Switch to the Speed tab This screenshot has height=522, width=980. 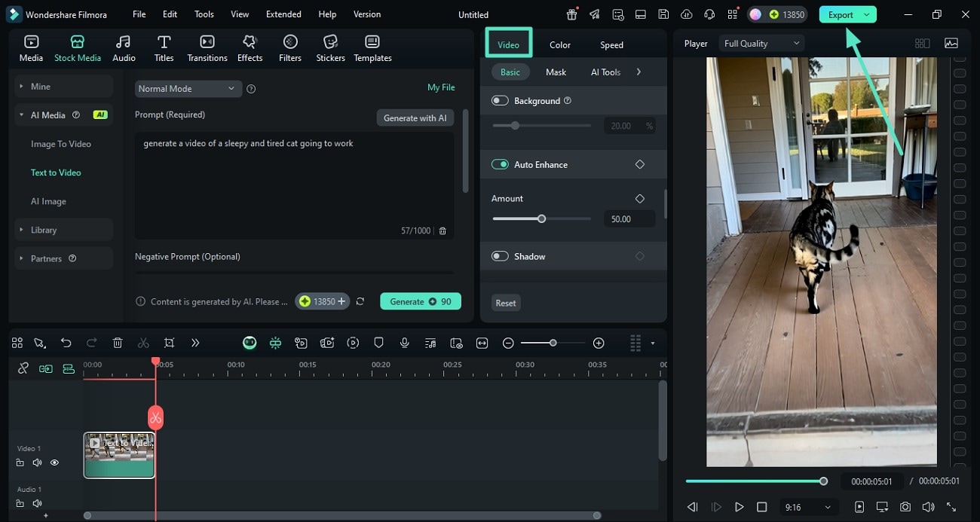click(611, 44)
